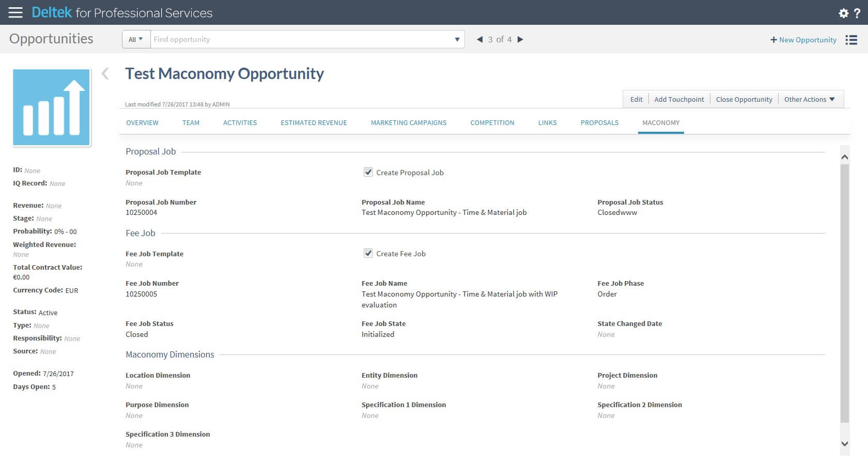Open the Activities tab

tap(240, 122)
